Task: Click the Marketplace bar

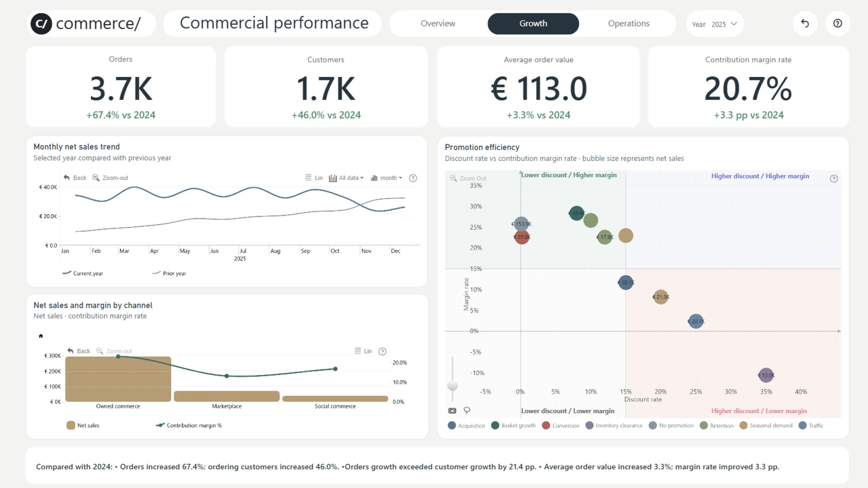Action: pyautogui.click(x=227, y=396)
